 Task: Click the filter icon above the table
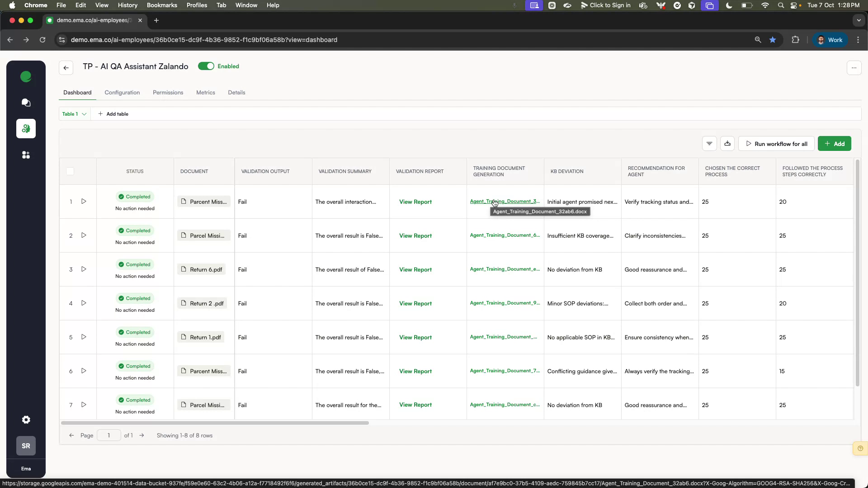(709, 143)
